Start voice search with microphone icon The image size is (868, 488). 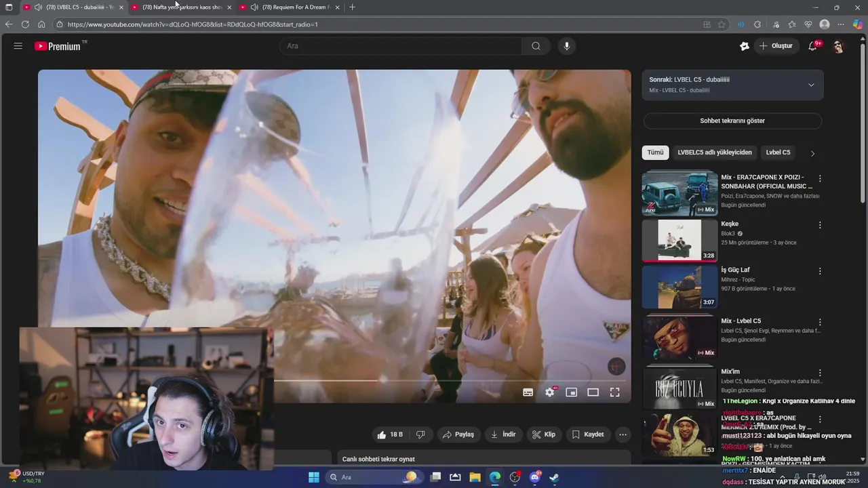point(567,46)
